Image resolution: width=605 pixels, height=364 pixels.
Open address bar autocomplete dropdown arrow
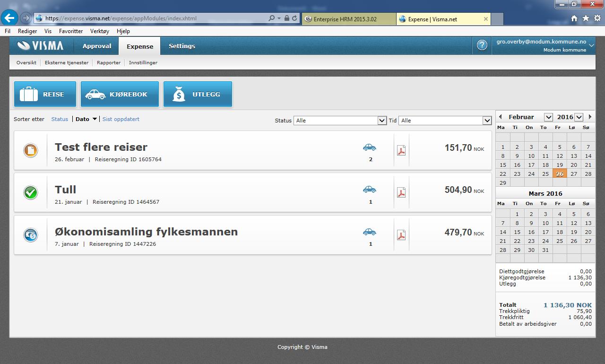click(279, 18)
